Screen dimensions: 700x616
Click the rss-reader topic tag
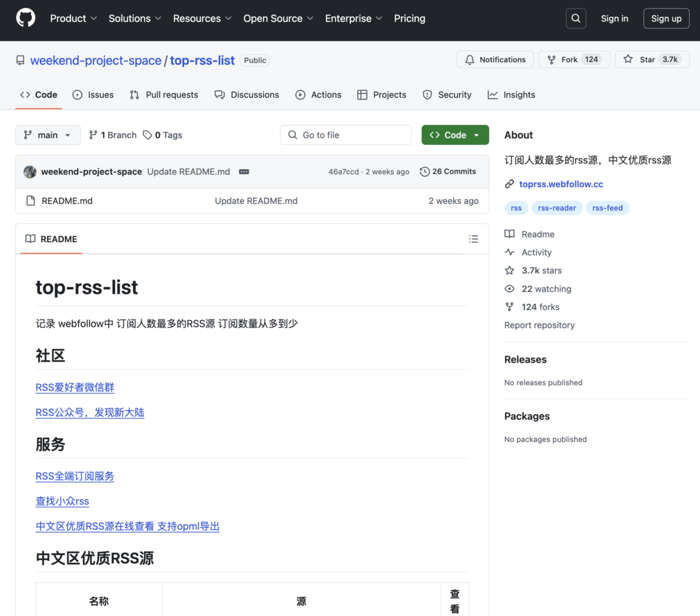(556, 208)
